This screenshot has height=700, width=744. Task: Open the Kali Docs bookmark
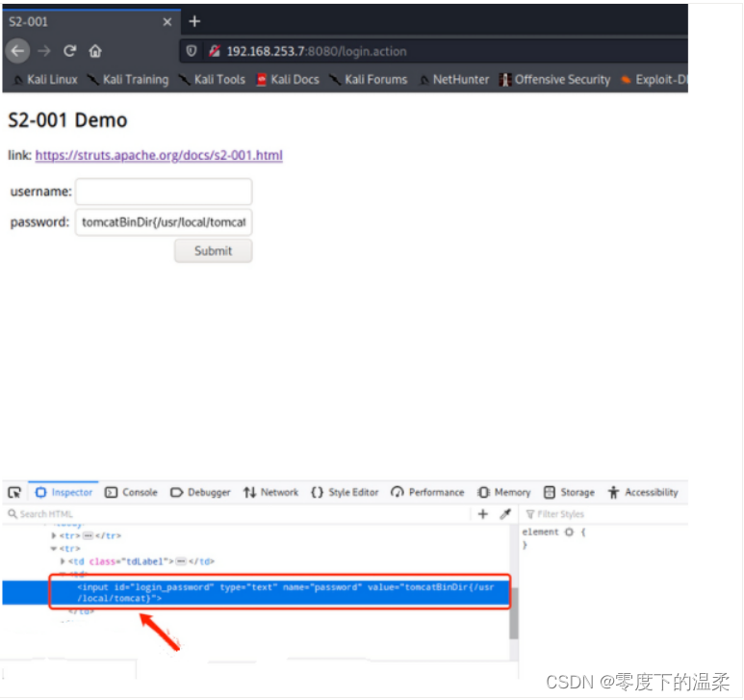pos(288,79)
